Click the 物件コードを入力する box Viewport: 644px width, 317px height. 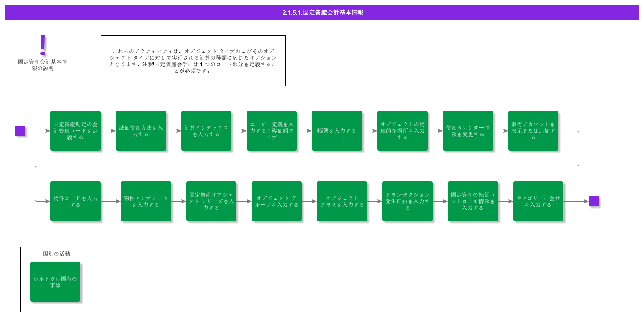pyautogui.click(x=75, y=201)
